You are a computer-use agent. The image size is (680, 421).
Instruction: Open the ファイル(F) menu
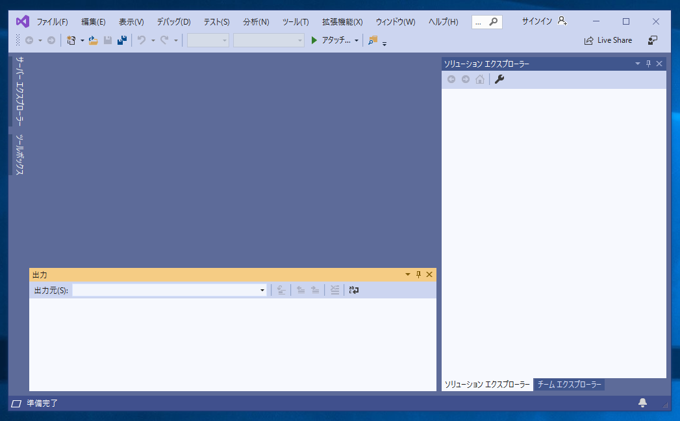coord(52,22)
